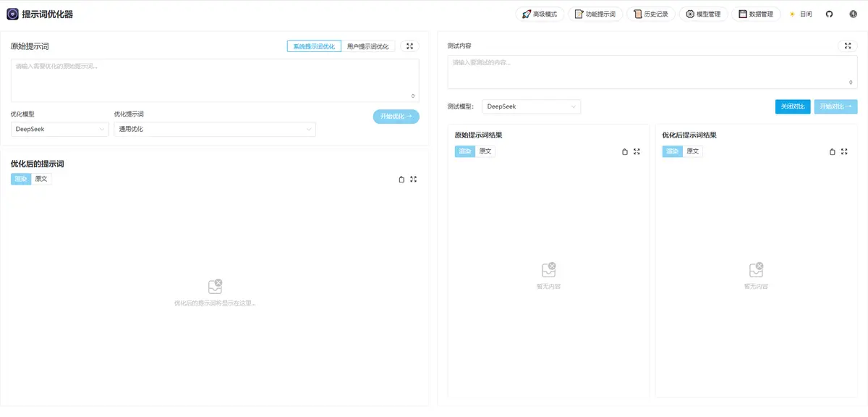Click the 提示词优化器 app logo icon
Screen dimensions: 868x417
tap(12, 14)
